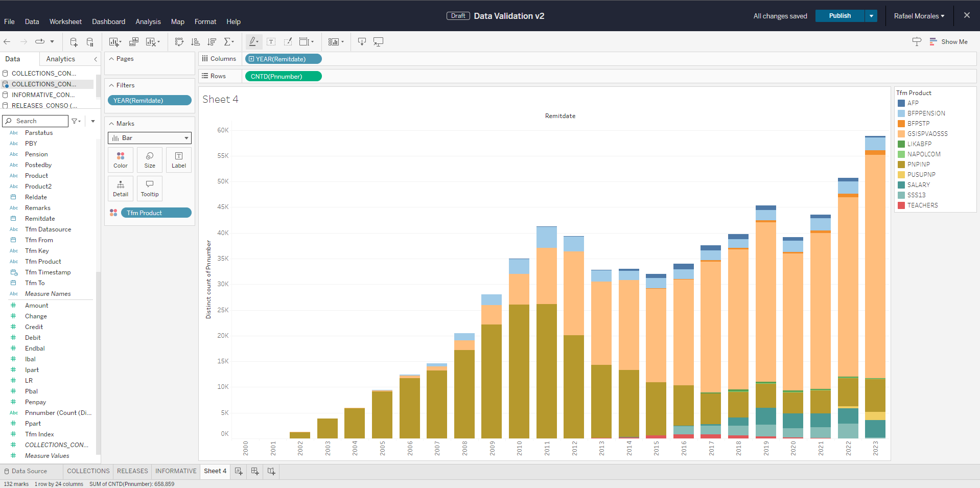
Task: Click the Tfm Product color pill
Action: pyautogui.click(x=156, y=213)
